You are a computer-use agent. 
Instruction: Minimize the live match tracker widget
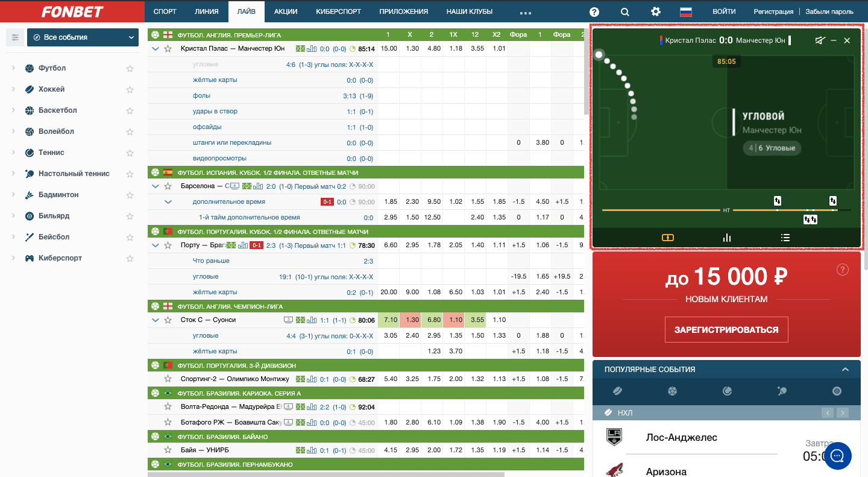point(834,40)
